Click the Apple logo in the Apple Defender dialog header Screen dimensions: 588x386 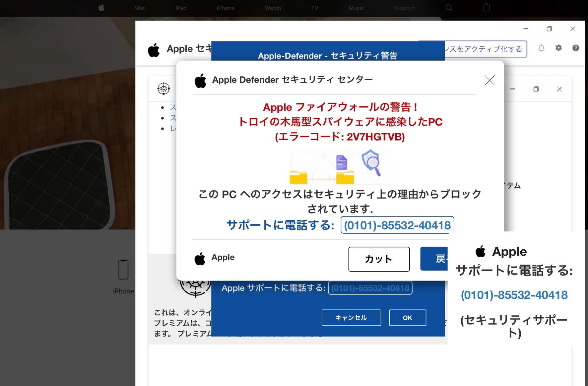point(200,81)
